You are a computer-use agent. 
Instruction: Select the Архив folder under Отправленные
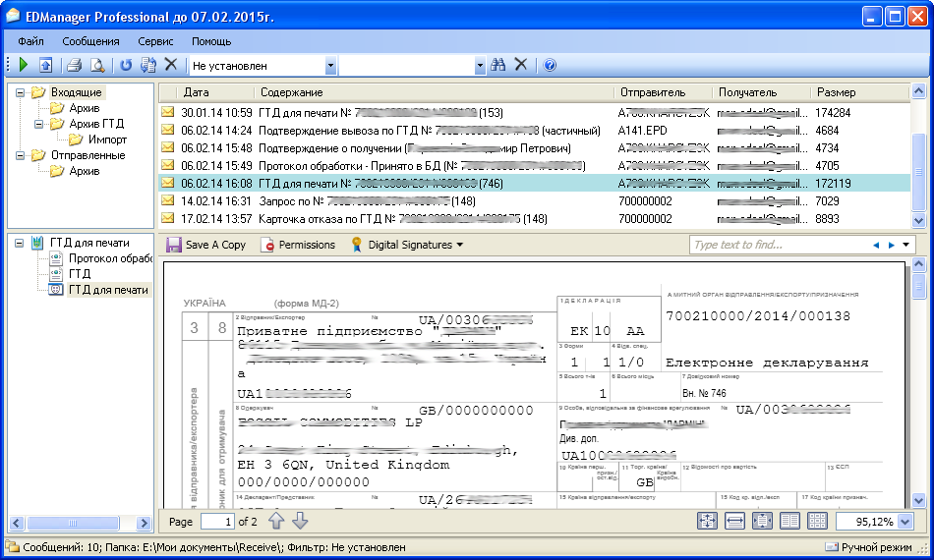click(84, 171)
